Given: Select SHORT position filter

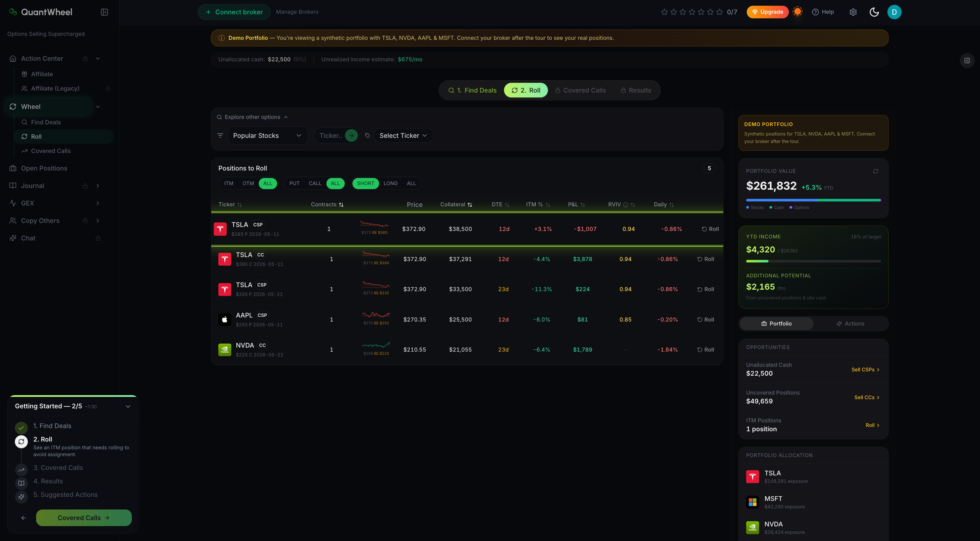Looking at the screenshot, I should pyautogui.click(x=365, y=183).
